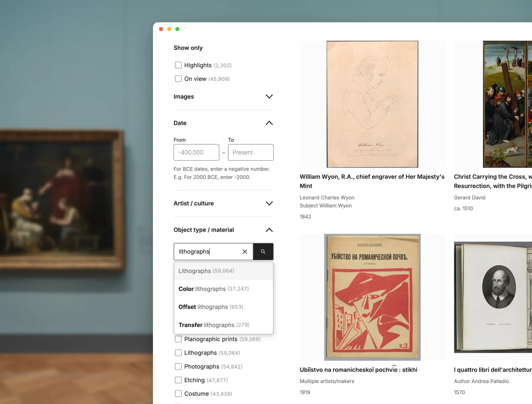The width and height of the screenshot is (532, 404).
Task: Click the Photographs label text
Action: [201, 366]
